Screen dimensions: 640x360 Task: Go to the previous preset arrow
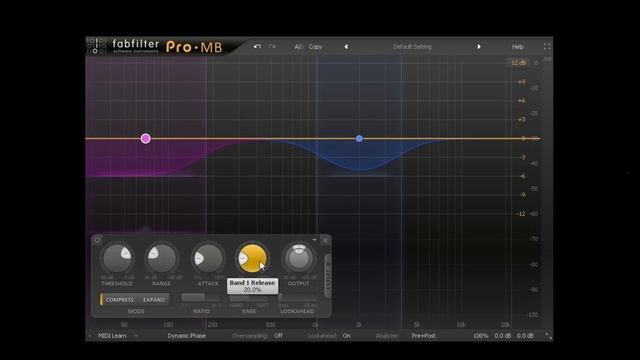click(346, 47)
